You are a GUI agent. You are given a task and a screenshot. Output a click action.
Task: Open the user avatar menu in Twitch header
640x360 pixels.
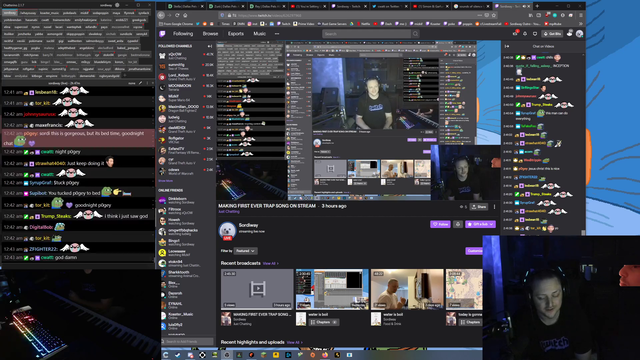[x=579, y=34]
